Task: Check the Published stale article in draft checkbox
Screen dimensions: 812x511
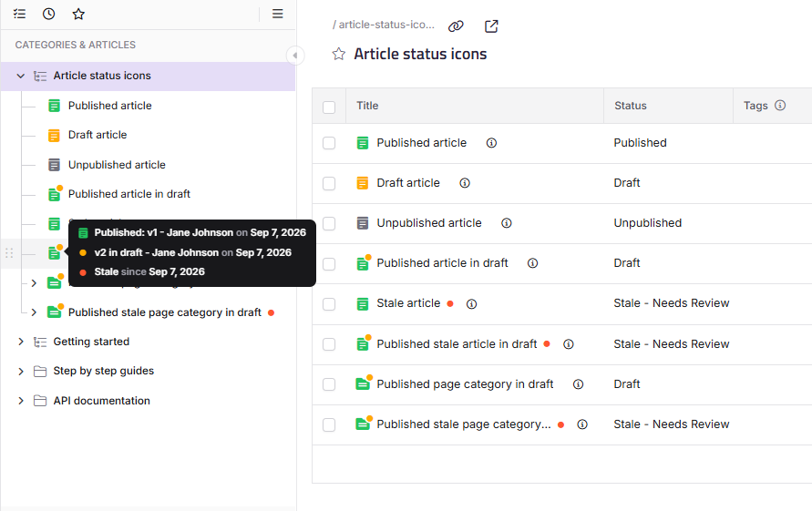Action: tap(329, 344)
